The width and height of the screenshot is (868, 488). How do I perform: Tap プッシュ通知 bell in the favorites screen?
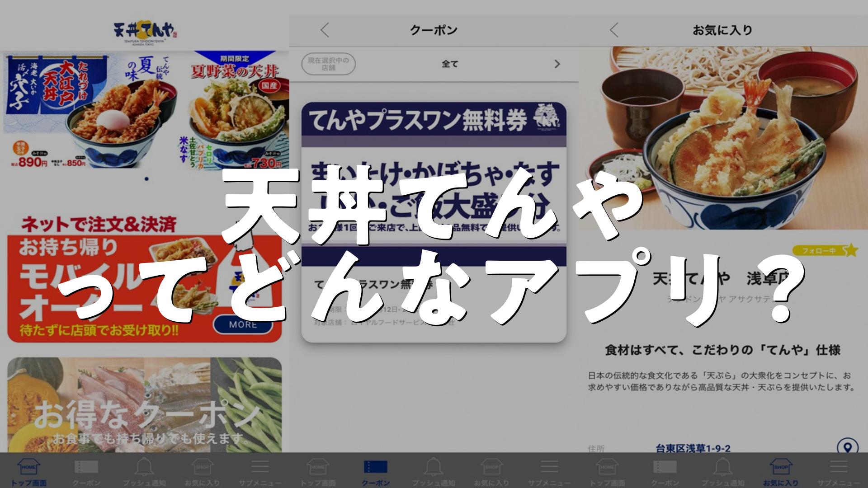[723, 471]
